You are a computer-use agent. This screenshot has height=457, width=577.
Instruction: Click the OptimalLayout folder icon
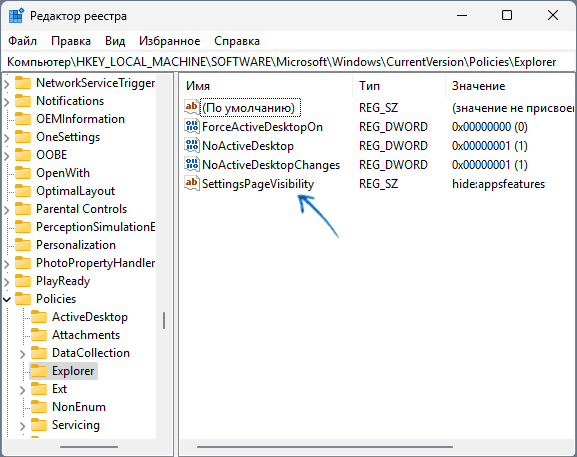click(x=23, y=191)
